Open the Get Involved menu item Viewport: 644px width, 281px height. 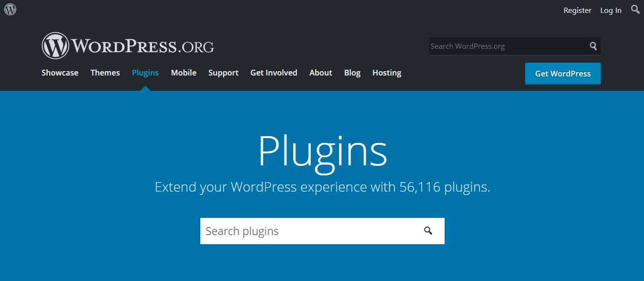274,73
